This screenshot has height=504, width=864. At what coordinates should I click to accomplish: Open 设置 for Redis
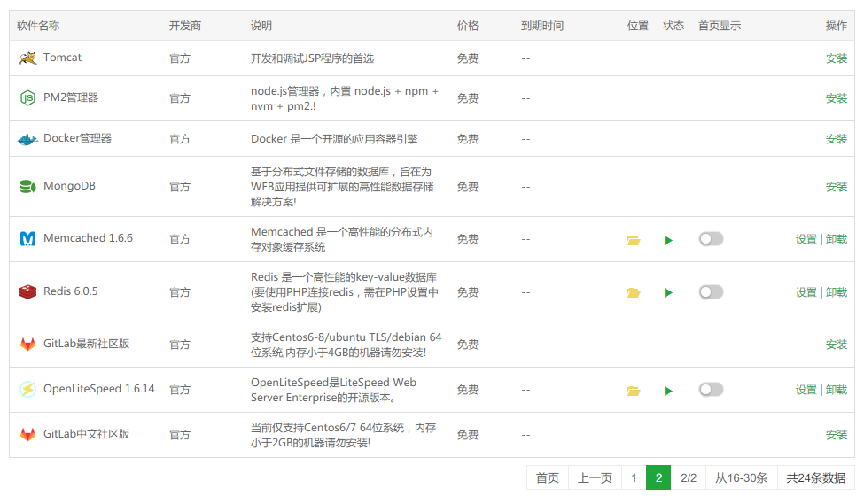point(806,292)
